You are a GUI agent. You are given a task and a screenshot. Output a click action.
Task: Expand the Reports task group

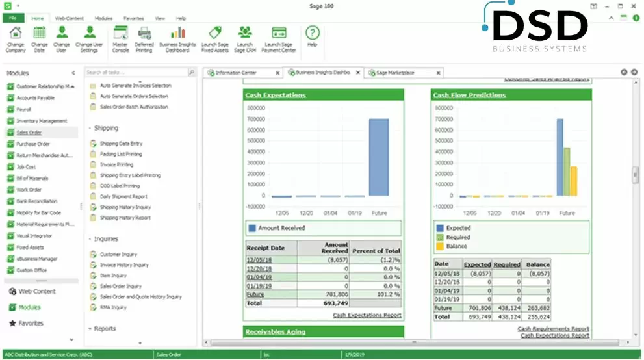pos(90,329)
